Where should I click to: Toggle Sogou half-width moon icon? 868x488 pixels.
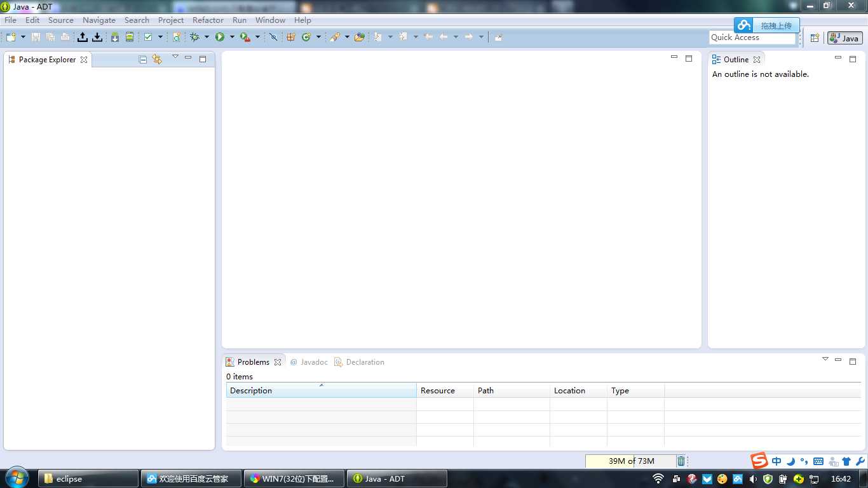[x=790, y=461]
